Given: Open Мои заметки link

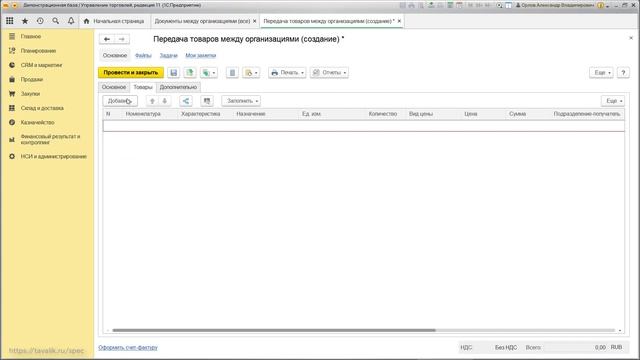Looking at the screenshot, I should pyautogui.click(x=201, y=56).
